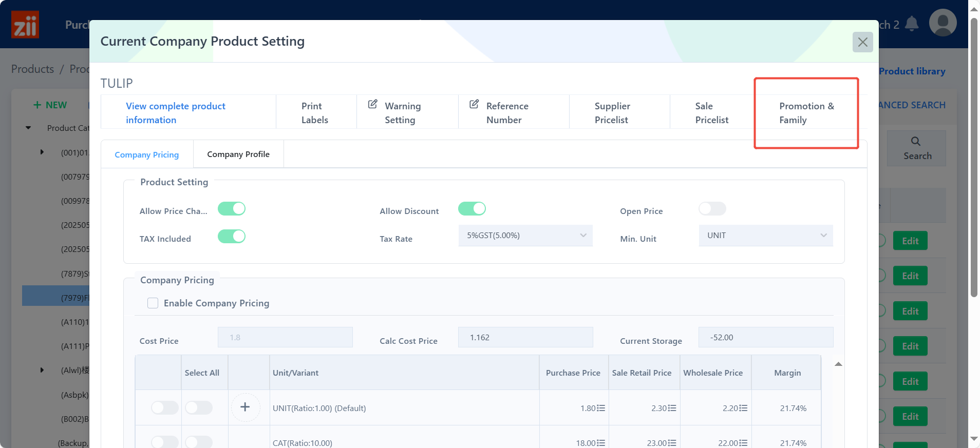The image size is (980, 448).
Task: Open the Min. Unit dropdown
Action: click(766, 236)
